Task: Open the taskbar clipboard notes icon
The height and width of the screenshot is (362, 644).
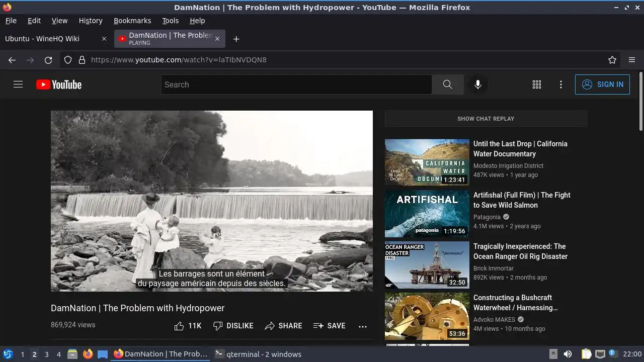Action: [587, 354]
